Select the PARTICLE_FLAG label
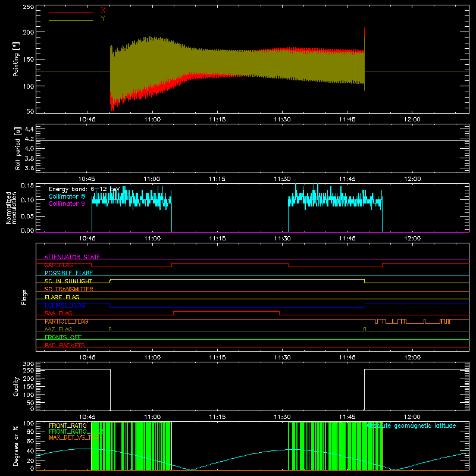Screen dimensions: 476x476 click(67, 321)
